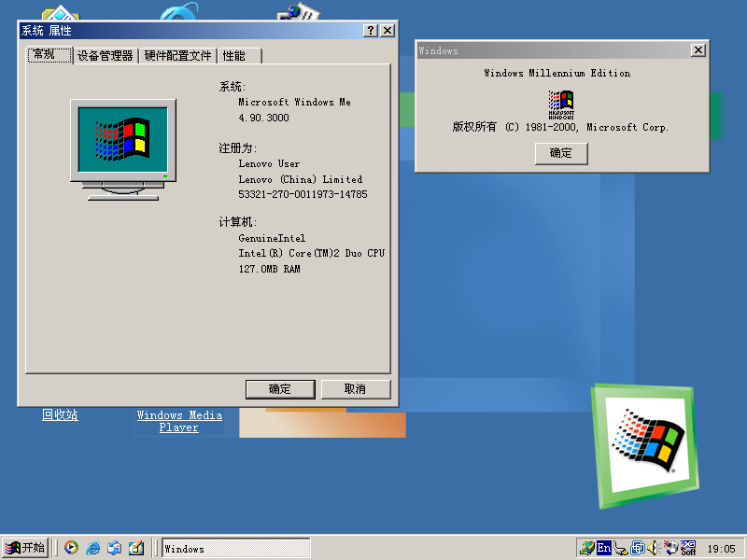This screenshot has height=560, width=747.
Task: Open Internet Explorer from Quick Launch
Action: 92,548
